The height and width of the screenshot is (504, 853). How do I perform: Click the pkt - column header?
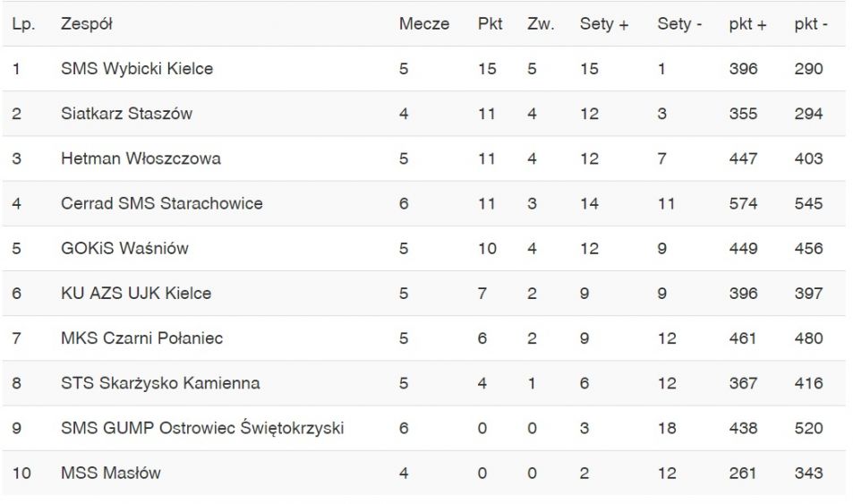(x=811, y=24)
